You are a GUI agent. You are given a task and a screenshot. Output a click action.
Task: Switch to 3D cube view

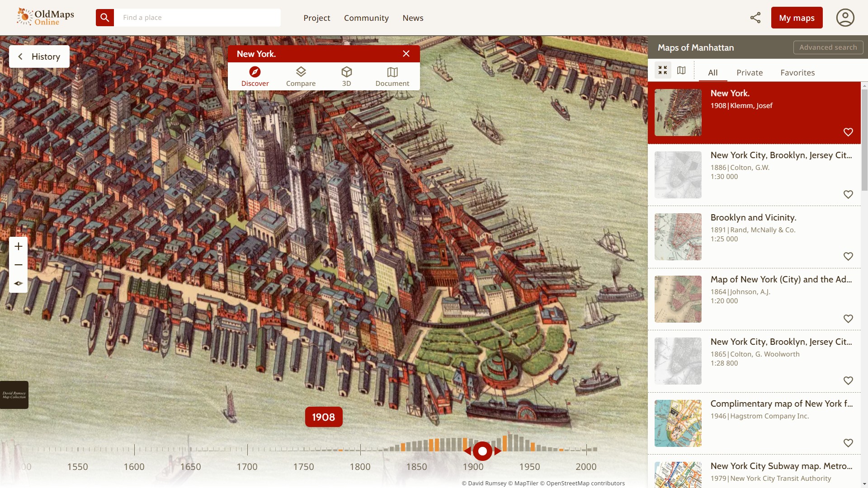(346, 76)
